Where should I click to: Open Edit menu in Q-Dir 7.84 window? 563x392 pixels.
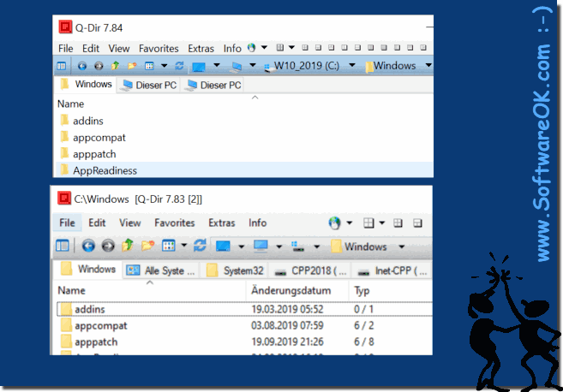click(x=91, y=48)
